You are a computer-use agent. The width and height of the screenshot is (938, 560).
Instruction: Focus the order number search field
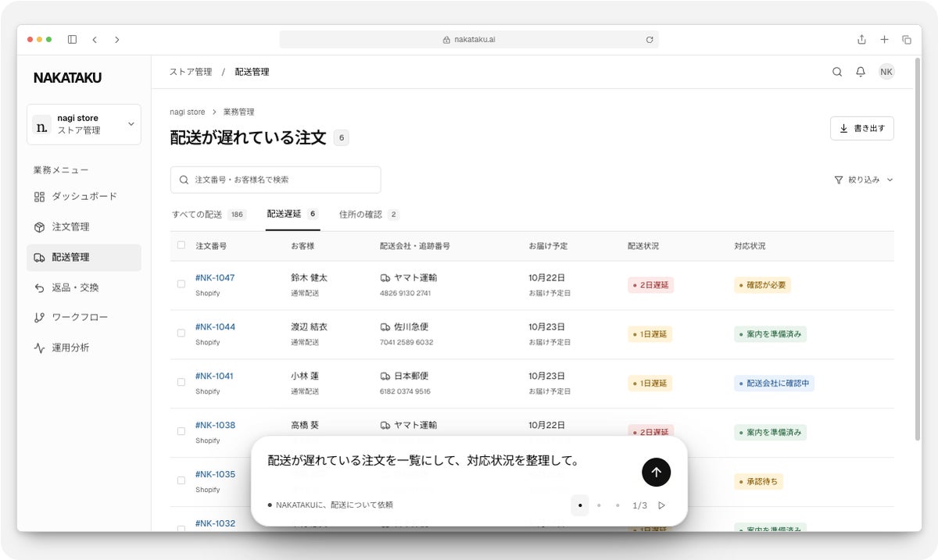click(x=275, y=180)
